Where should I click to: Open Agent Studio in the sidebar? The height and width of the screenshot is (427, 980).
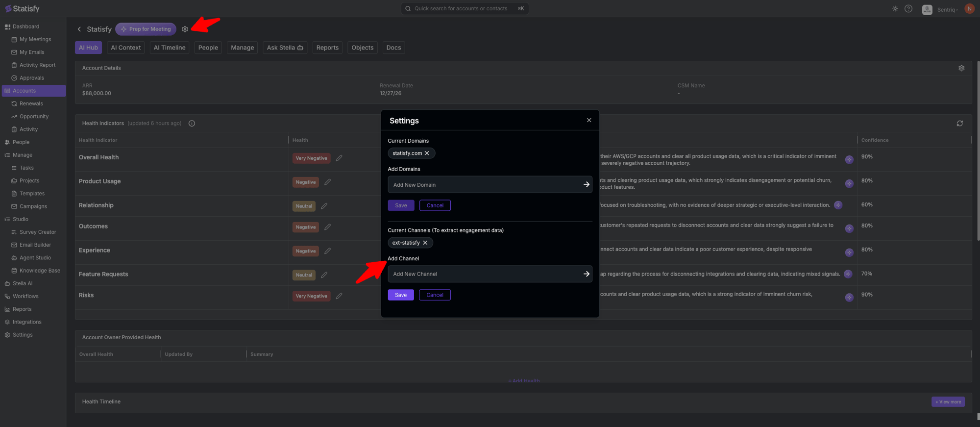pos(35,258)
